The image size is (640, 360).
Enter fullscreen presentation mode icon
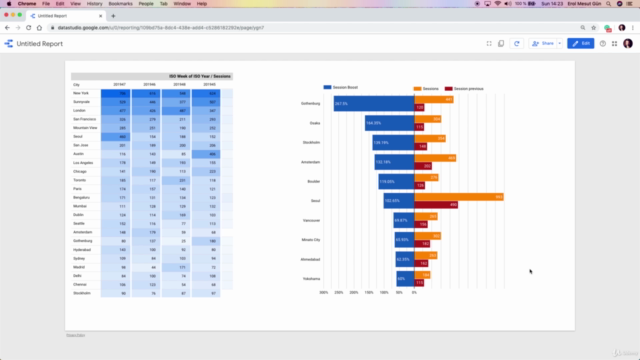coord(489,44)
